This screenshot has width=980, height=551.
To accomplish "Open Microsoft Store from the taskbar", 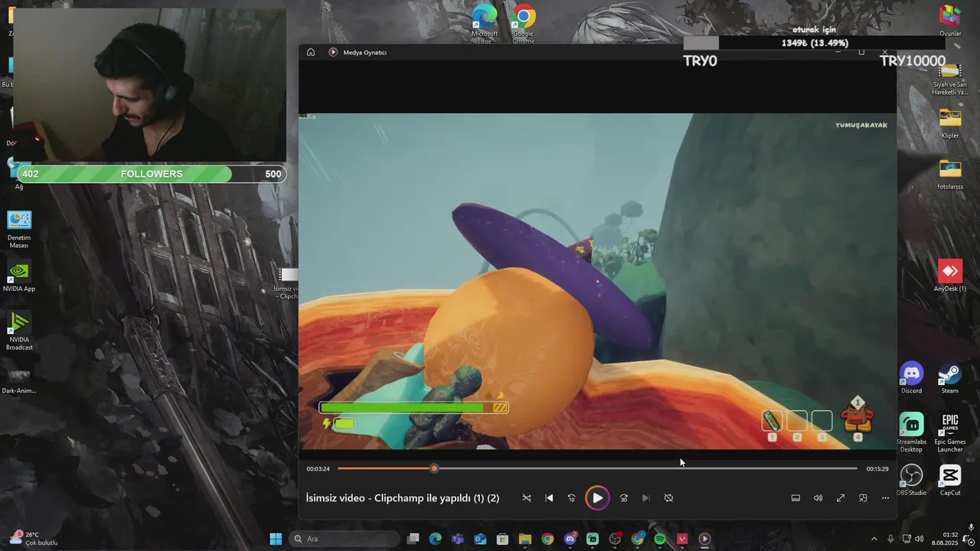I will 502,539.
